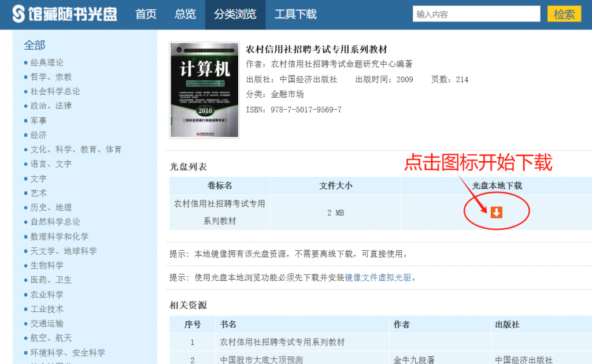This screenshot has height=364, width=592.
Task: Browse the 经济 category
Action: (x=38, y=135)
